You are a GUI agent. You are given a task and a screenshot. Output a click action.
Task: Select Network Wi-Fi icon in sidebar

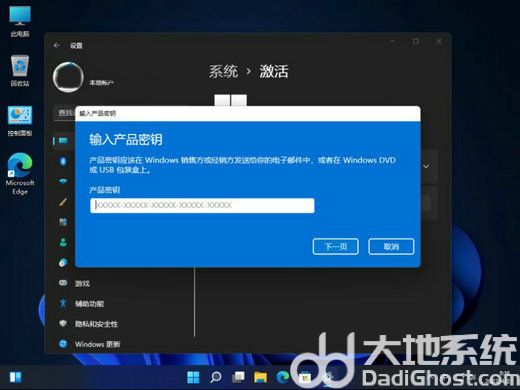pyautogui.click(x=63, y=181)
